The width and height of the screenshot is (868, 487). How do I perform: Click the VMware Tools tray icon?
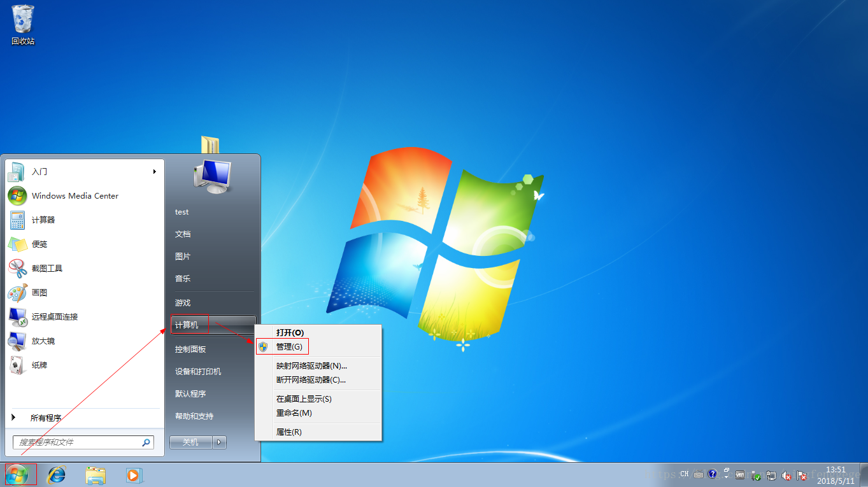[x=740, y=474]
